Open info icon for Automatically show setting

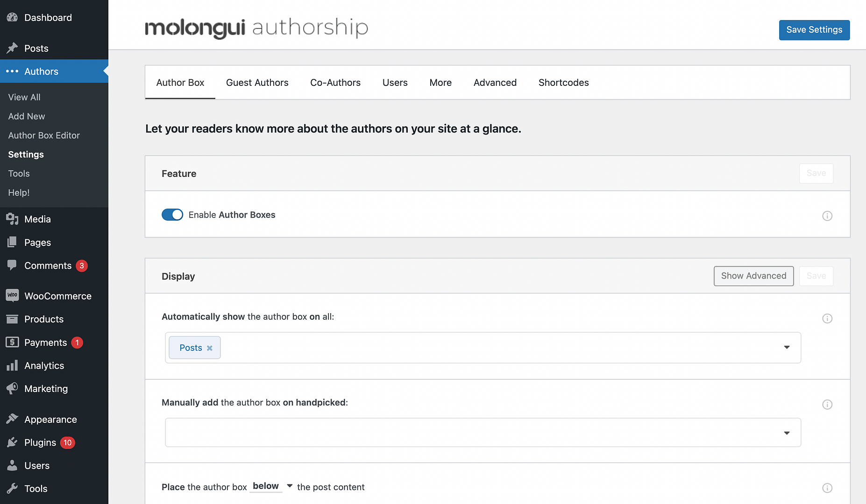(x=827, y=318)
